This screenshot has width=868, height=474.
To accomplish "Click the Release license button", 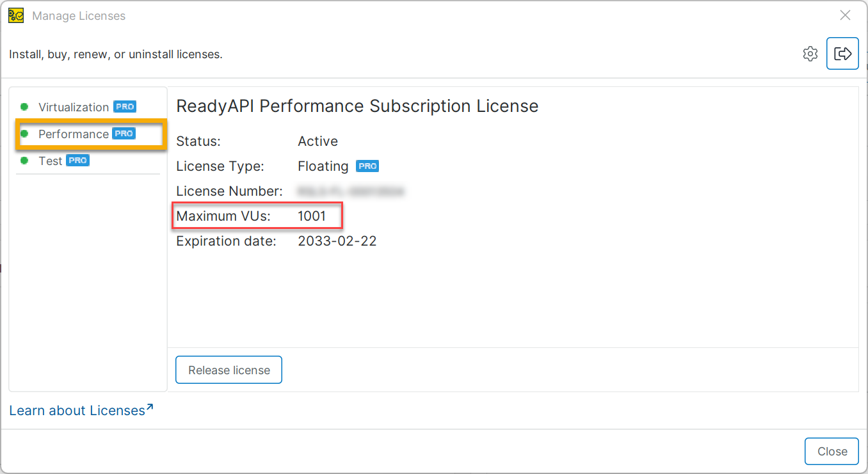I will coord(229,370).
